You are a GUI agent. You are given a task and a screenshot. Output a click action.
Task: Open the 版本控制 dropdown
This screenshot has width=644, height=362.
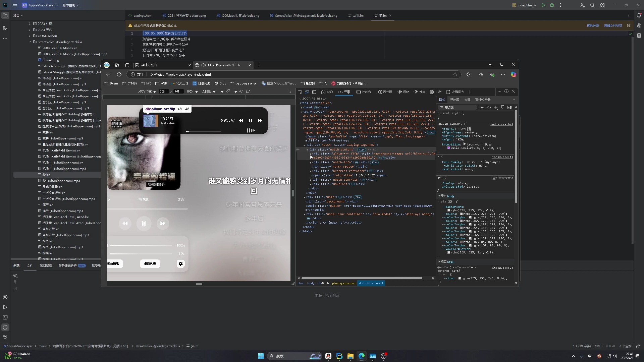[71, 5]
